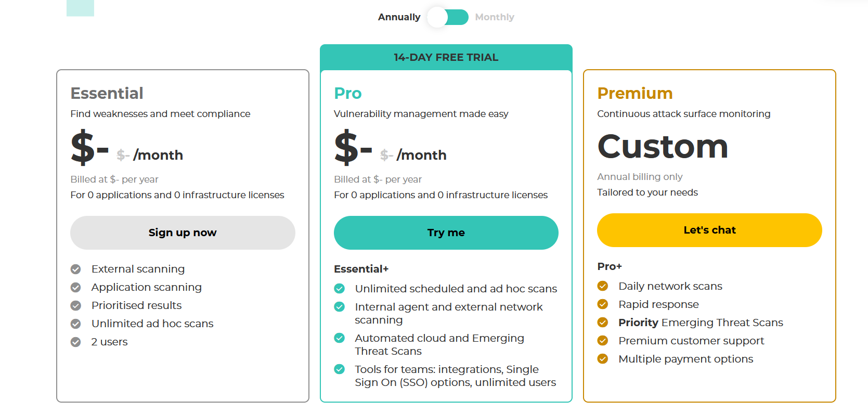
Task: Click the Pro plan heading
Action: coord(348,93)
